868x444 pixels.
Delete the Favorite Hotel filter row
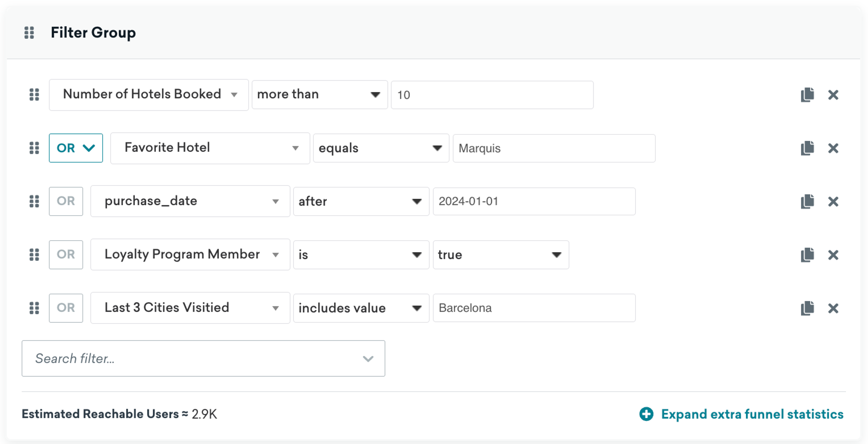[x=833, y=148]
